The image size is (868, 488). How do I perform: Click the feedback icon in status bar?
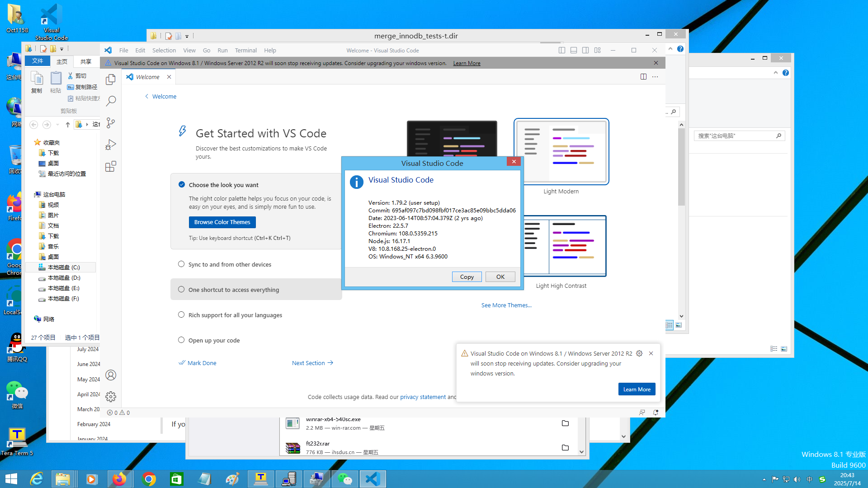click(642, 413)
